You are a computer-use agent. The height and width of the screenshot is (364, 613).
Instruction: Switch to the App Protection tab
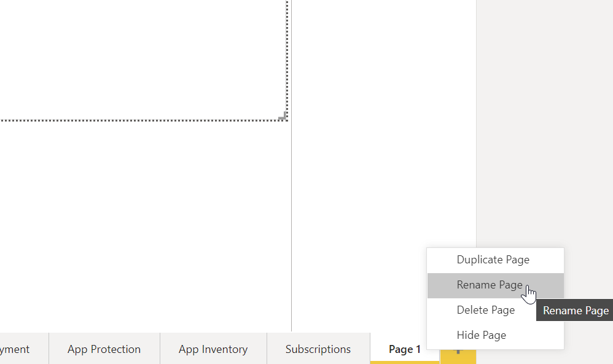[x=103, y=349]
